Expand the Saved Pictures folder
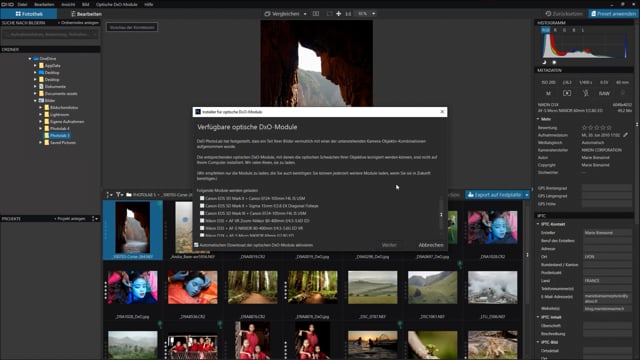 click(40, 142)
